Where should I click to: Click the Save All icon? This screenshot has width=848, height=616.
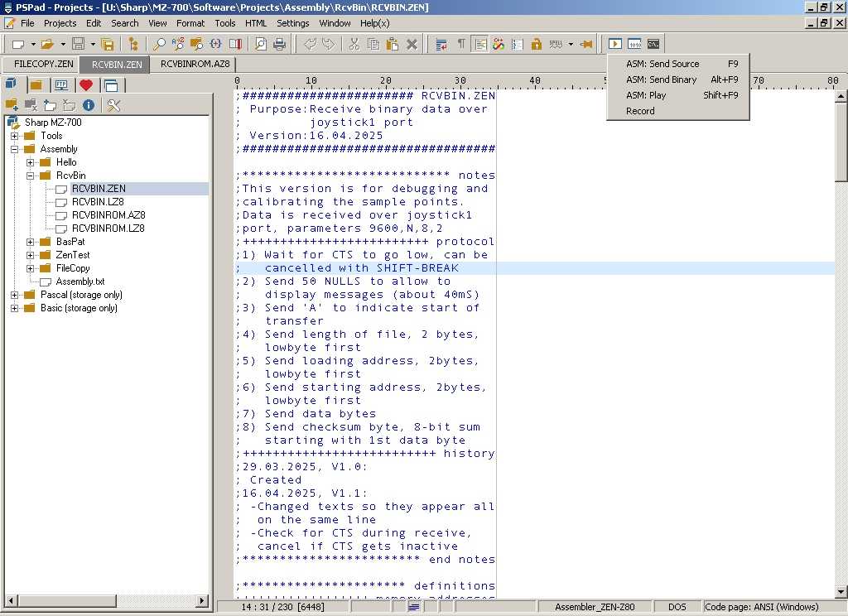(x=108, y=45)
